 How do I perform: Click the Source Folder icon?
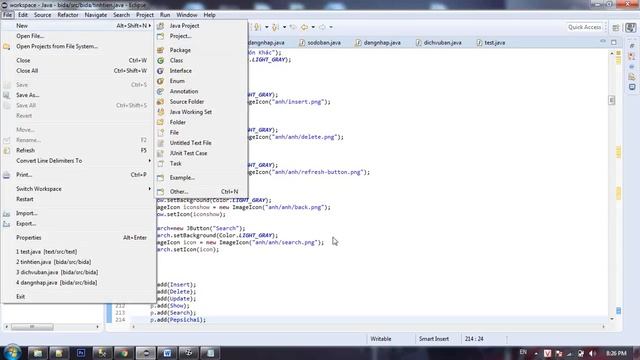pyautogui.click(x=160, y=102)
